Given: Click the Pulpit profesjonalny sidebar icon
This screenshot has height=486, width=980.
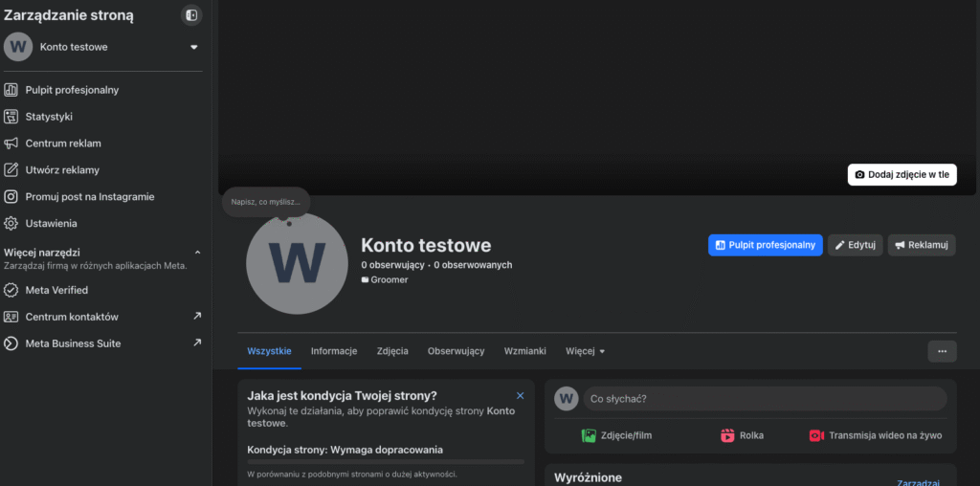Looking at the screenshot, I should click(11, 90).
